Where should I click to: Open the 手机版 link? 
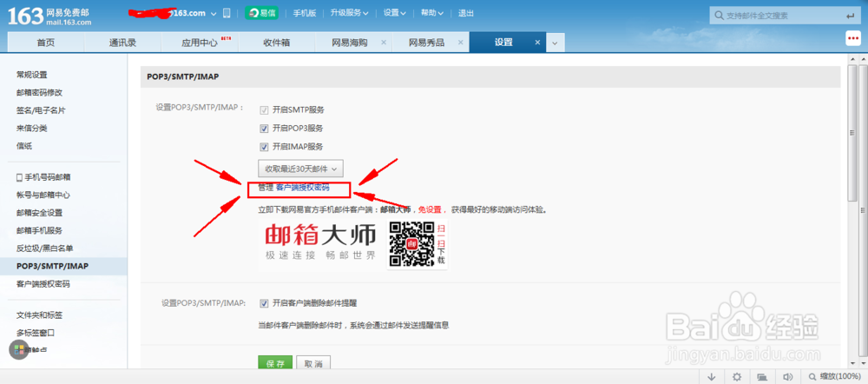[305, 13]
